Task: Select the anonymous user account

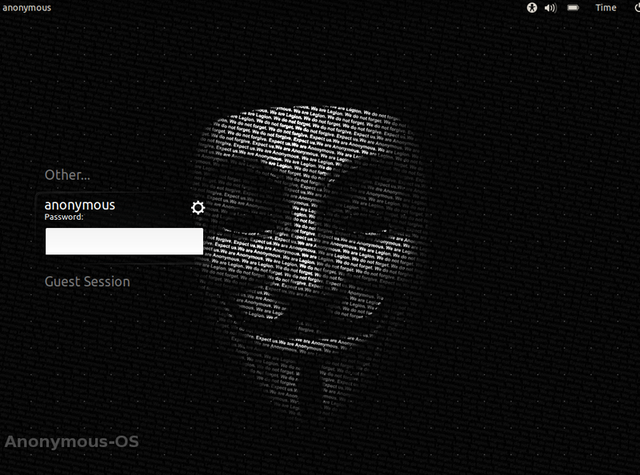Action: 79,205
